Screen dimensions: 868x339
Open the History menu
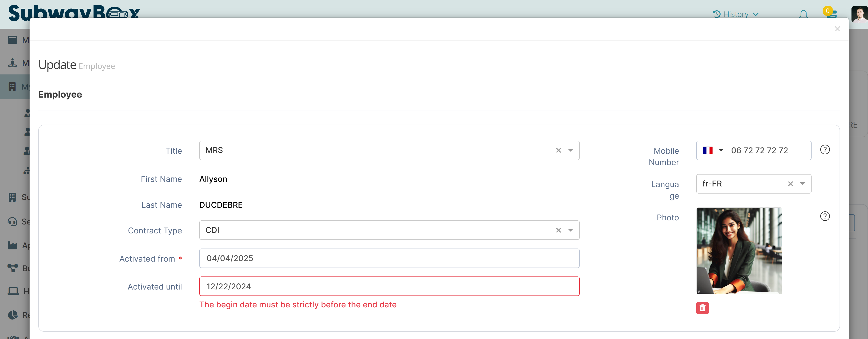[x=736, y=14]
